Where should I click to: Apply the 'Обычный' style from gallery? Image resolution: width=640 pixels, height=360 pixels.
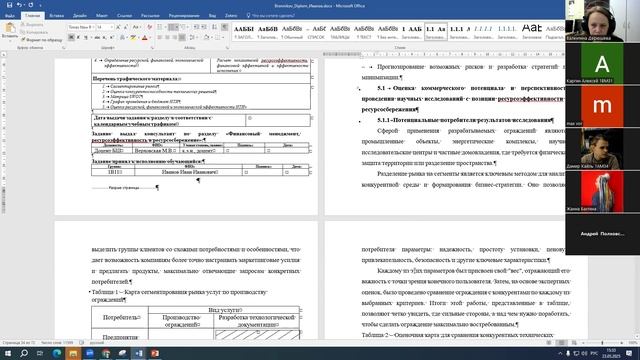click(x=292, y=32)
